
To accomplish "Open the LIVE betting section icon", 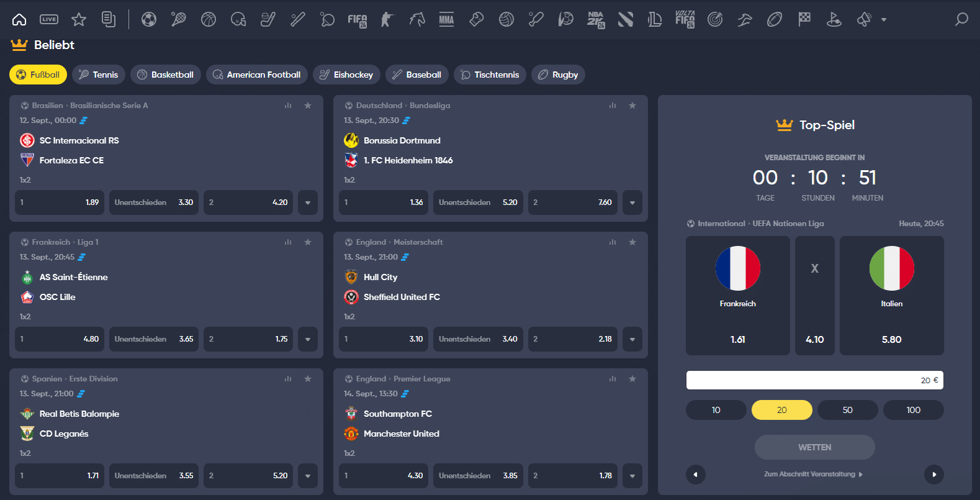I will pyautogui.click(x=49, y=20).
